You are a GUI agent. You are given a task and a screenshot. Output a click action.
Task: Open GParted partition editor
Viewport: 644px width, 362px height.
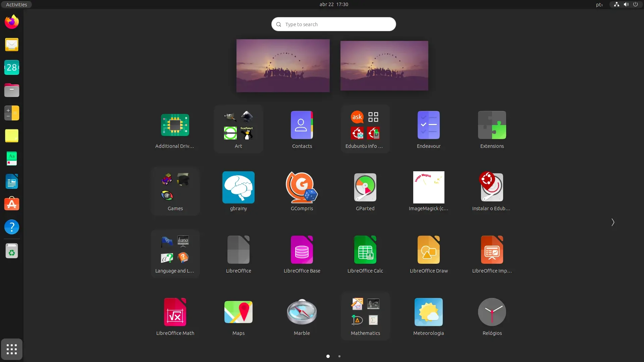[x=365, y=192]
